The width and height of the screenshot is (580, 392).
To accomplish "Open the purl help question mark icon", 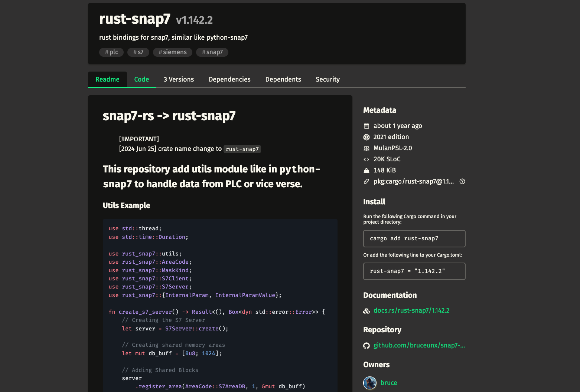I will pyautogui.click(x=462, y=181).
